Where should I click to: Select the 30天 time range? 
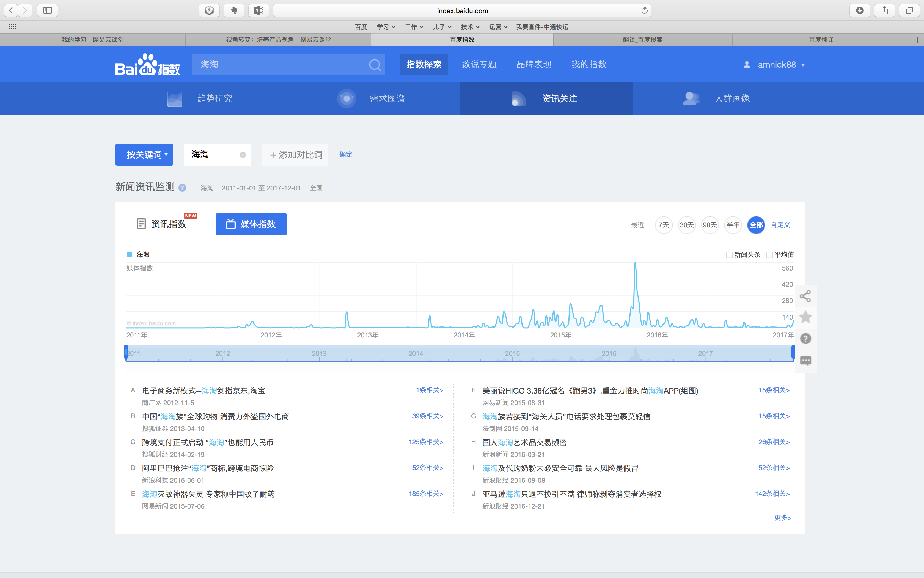click(x=686, y=225)
